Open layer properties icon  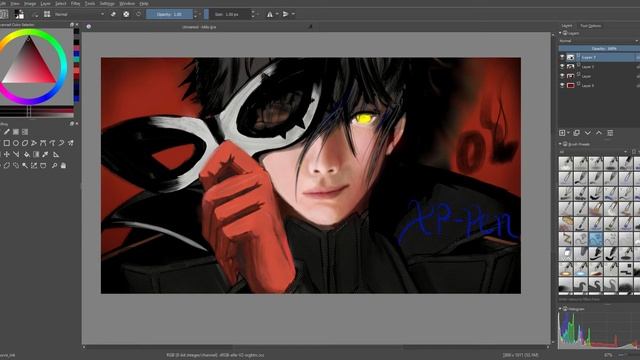click(610, 133)
